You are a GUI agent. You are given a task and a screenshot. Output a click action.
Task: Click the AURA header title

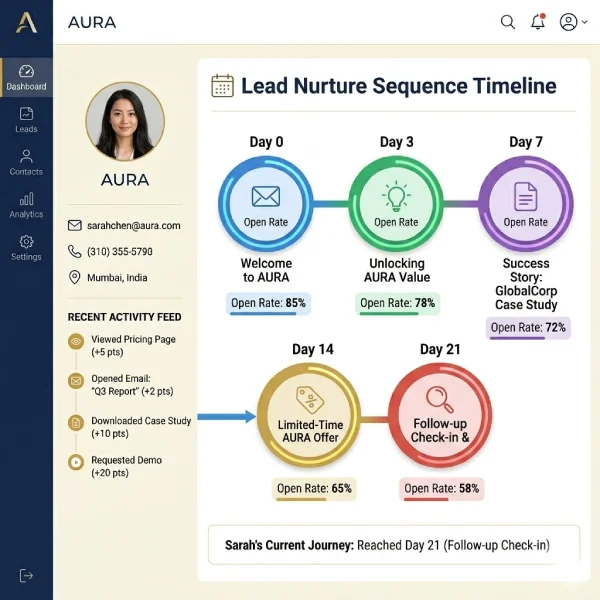coord(92,22)
